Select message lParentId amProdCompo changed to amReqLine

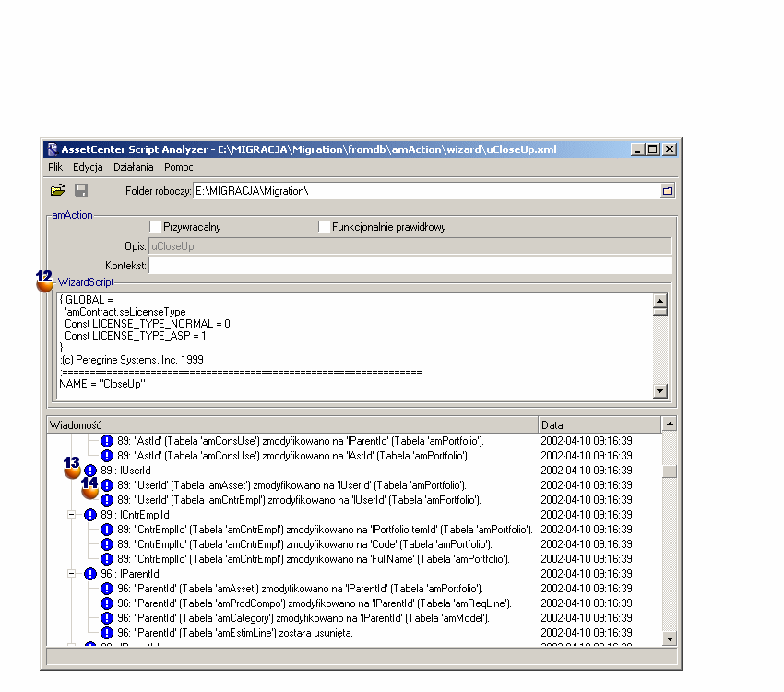315,603
